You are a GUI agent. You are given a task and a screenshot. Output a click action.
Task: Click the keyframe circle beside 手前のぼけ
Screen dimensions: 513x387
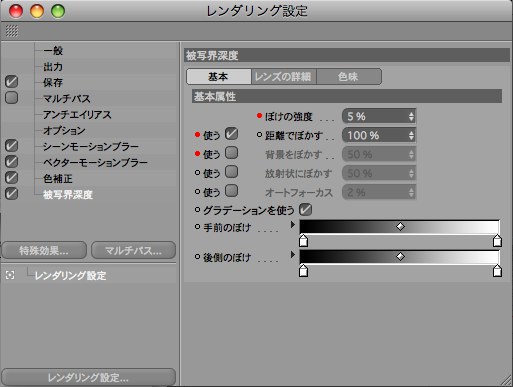[x=197, y=227]
